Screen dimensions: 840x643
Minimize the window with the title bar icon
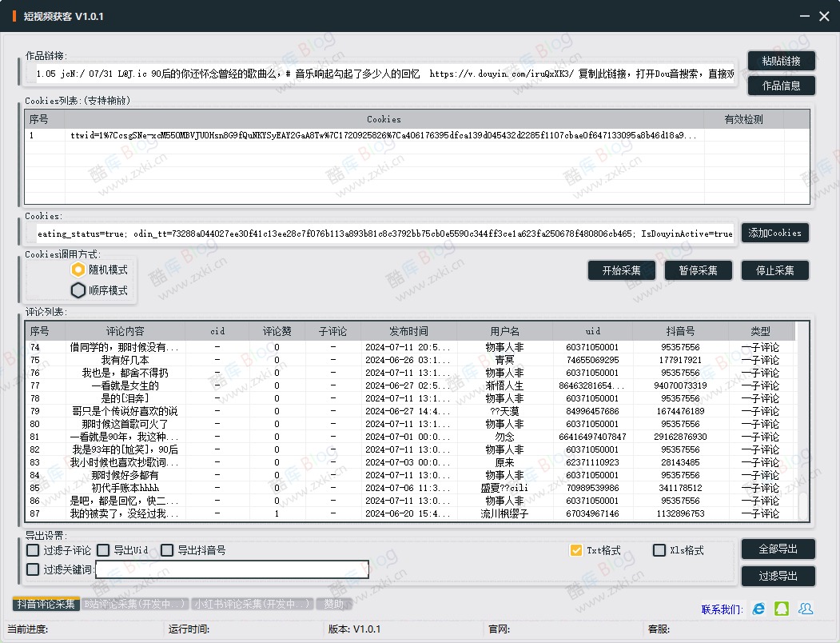tap(803, 17)
